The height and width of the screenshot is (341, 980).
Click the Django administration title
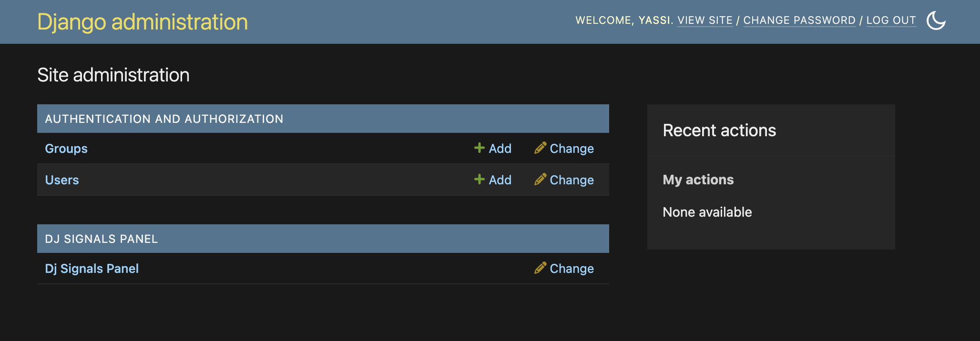click(143, 22)
